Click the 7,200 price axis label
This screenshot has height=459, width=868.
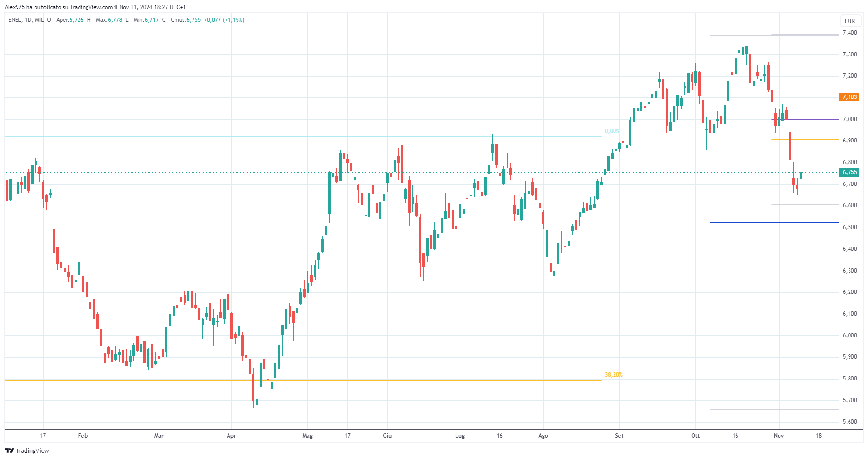[850, 76]
